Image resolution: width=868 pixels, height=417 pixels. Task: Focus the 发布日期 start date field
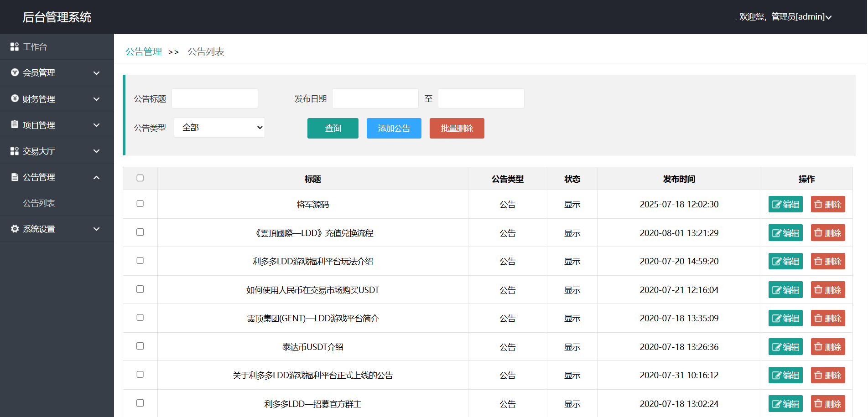click(375, 98)
